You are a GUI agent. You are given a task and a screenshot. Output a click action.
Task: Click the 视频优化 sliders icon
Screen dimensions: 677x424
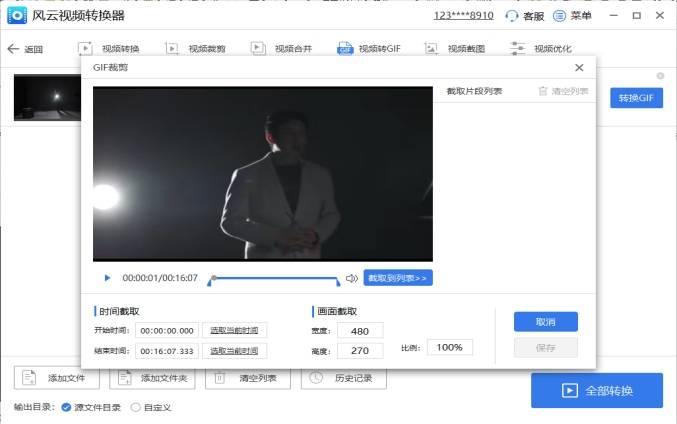point(517,48)
